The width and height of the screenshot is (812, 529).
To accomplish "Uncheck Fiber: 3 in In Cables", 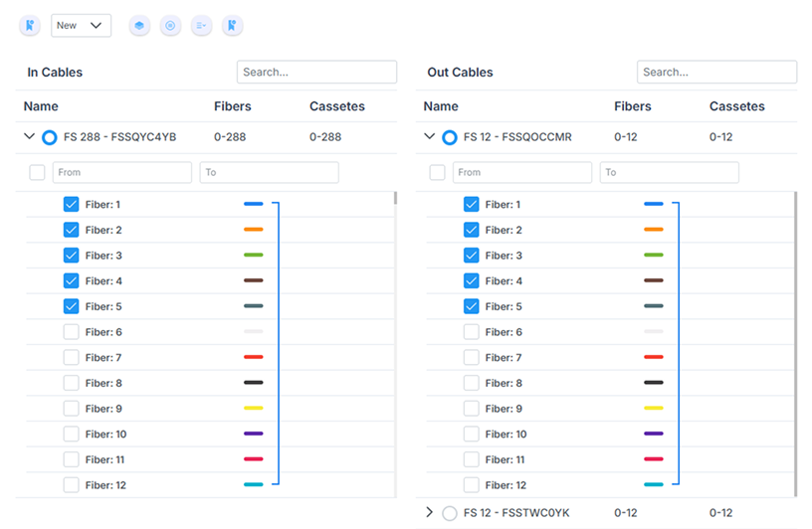I will pyautogui.click(x=71, y=256).
